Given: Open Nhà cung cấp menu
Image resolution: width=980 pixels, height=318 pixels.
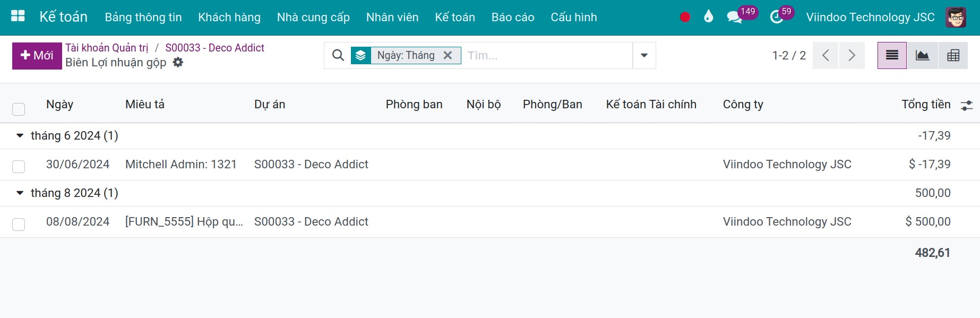Looking at the screenshot, I should click(x=313, y=17).
